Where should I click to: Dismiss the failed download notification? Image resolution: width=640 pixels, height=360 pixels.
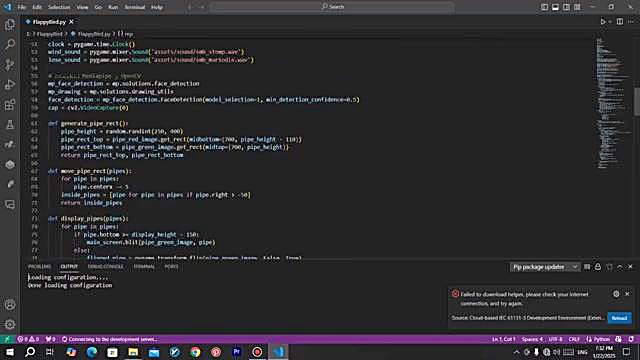coord(627,294)
